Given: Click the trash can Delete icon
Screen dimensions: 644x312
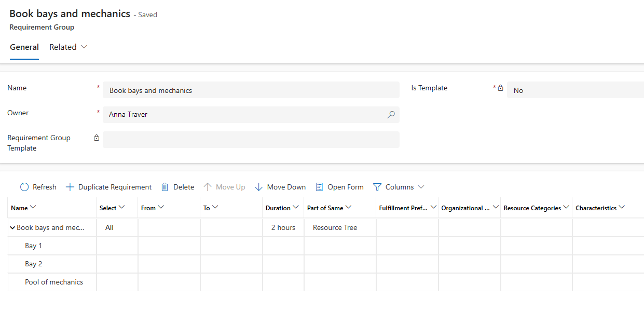Looking at the screenshot, I should click(x=165, y=187).
